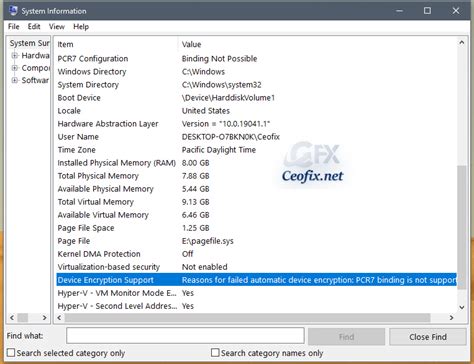Select Hyper-V - VM Monitor Mode row
The width and height of the screenshot is (474, 364).
tap(257, 293)
